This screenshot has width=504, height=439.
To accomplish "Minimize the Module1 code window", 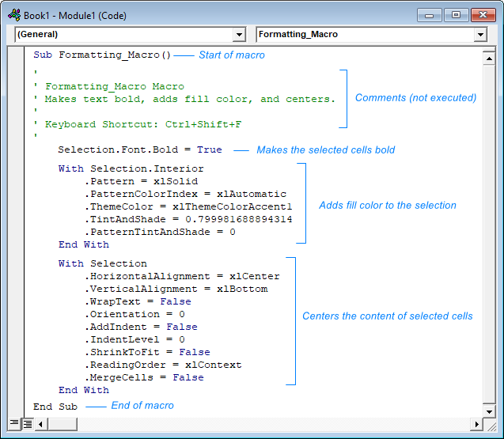I will coord(431,14).
